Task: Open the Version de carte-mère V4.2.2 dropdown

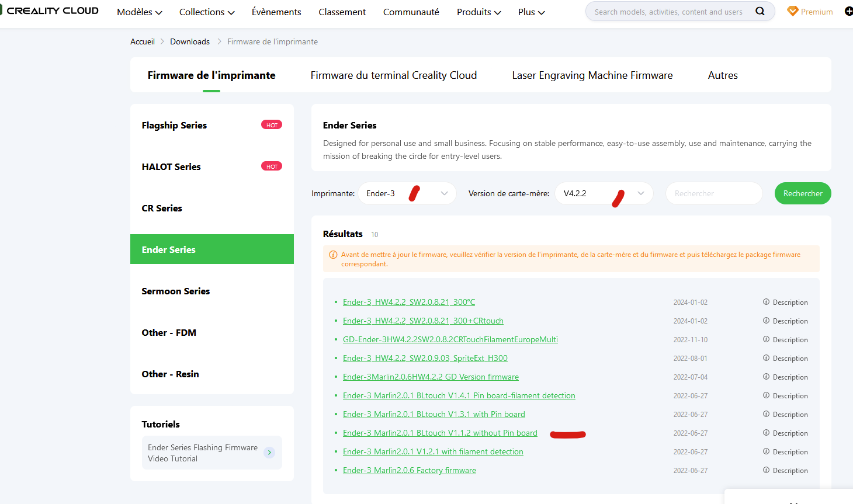Action: point(604,193)
